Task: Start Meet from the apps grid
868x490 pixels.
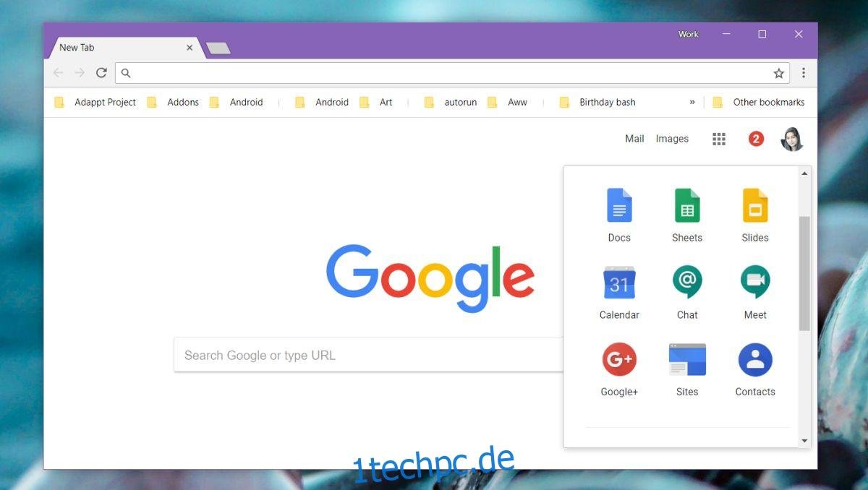Action: point(755,292)
